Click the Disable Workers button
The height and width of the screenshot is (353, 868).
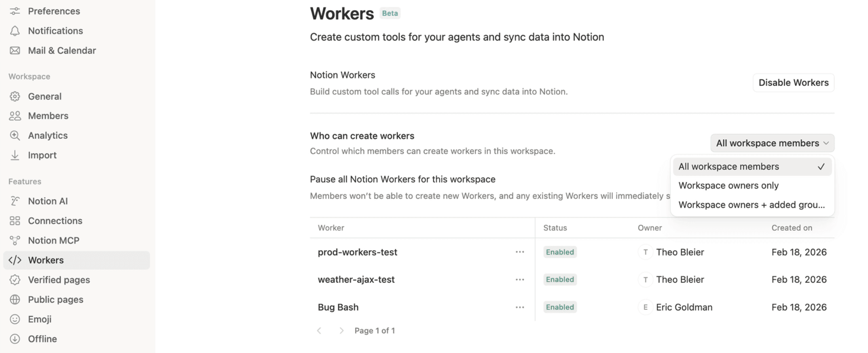793,83
